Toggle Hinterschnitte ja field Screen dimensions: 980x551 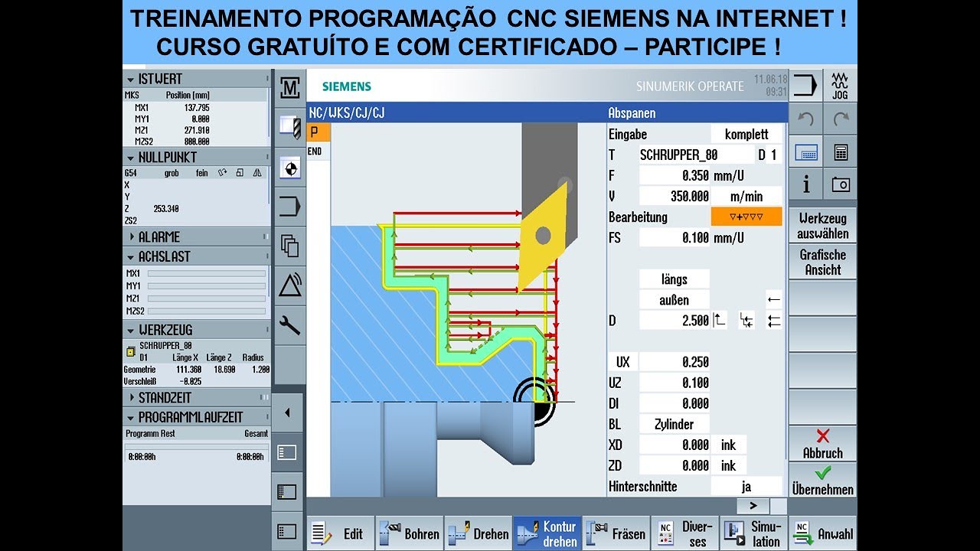click(x=746, y=486)
